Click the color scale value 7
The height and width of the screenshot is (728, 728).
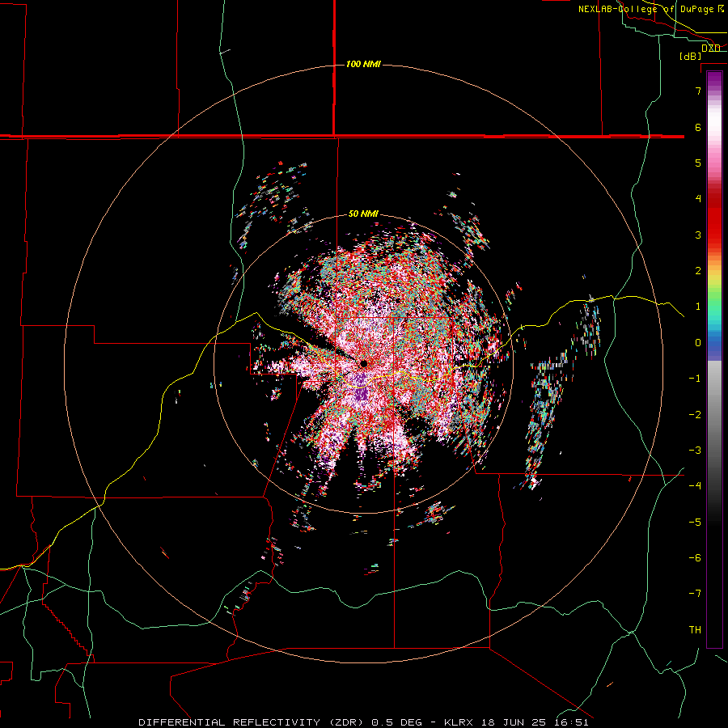pos(698,91)
